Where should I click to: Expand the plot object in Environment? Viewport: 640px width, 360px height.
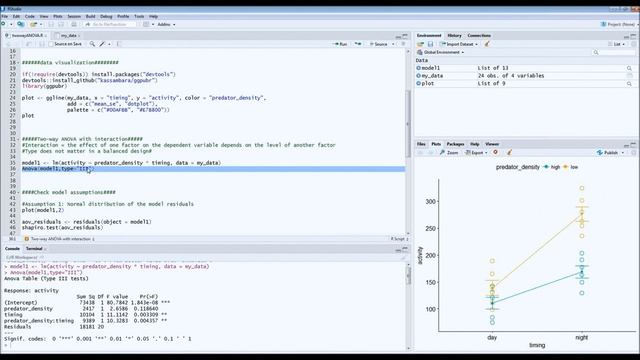pos(418,84)
